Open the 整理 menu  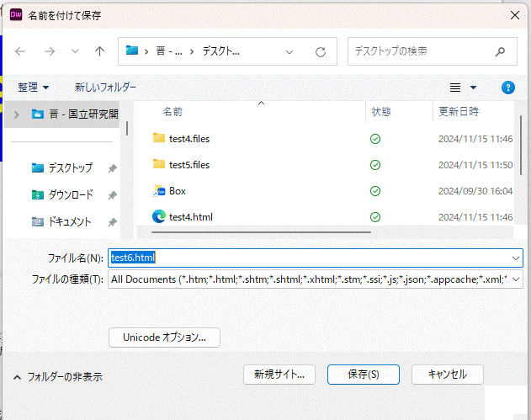tap(34, 88)
